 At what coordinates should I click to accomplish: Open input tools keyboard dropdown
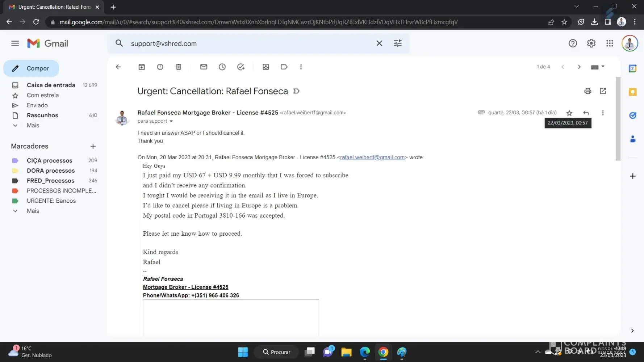coord(598,67)
